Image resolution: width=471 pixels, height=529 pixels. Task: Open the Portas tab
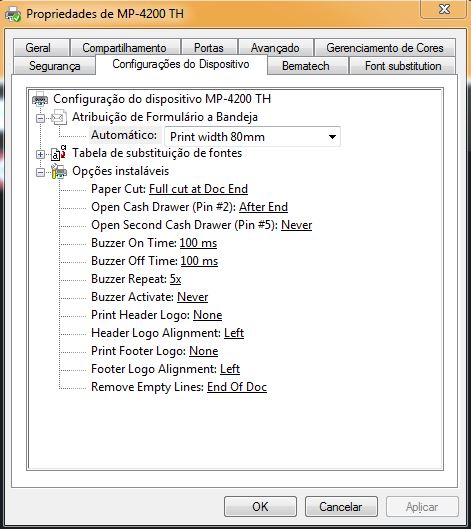(x=209, y=48)
